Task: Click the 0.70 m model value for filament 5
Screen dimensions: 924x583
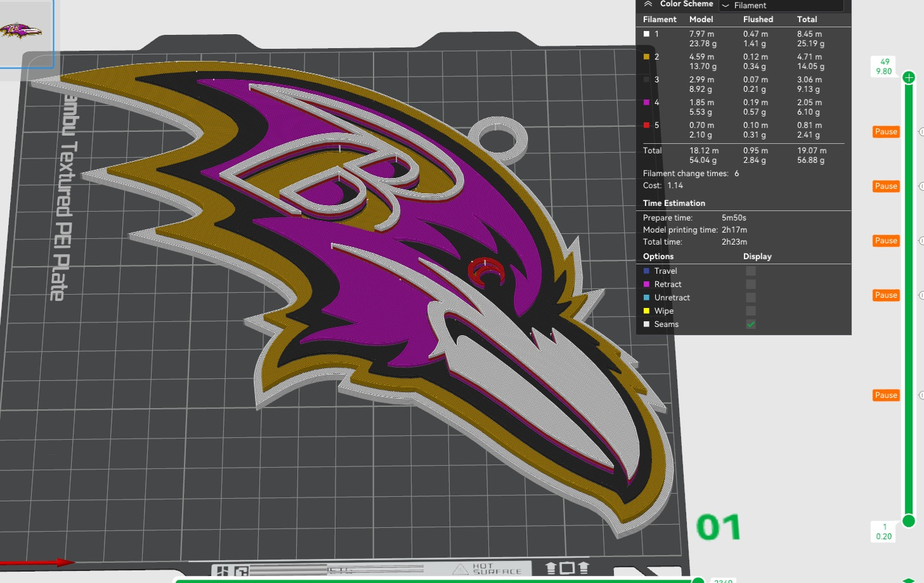Action: click(701, 125)
